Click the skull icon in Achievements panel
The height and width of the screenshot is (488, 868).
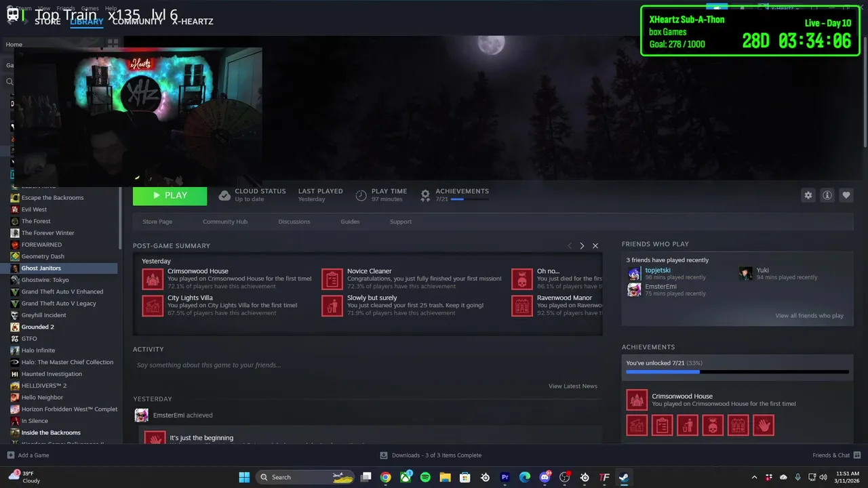(713, 425)
